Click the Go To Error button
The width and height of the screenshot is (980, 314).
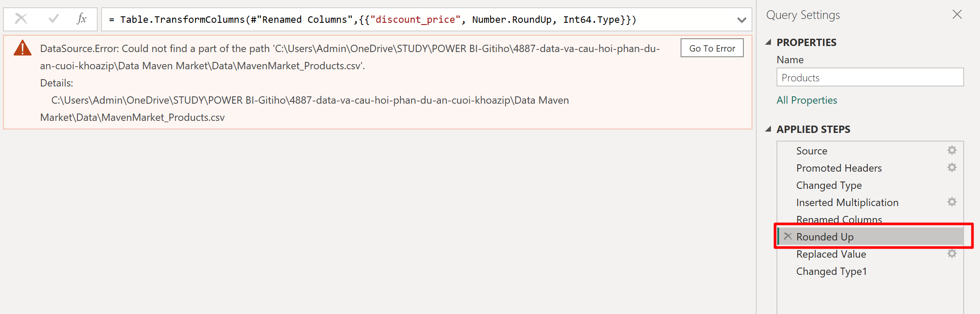tap(712, 48)
